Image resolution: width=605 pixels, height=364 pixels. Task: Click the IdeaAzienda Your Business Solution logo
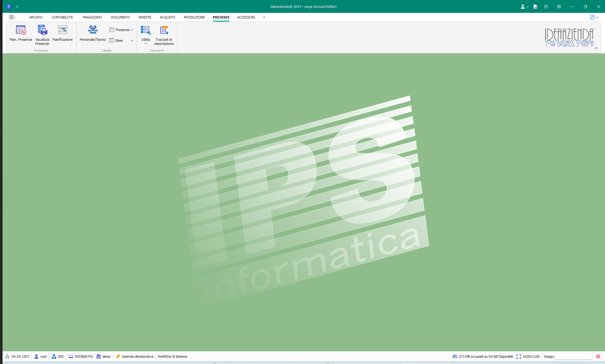pyautogui.click(x=569, y=38)
